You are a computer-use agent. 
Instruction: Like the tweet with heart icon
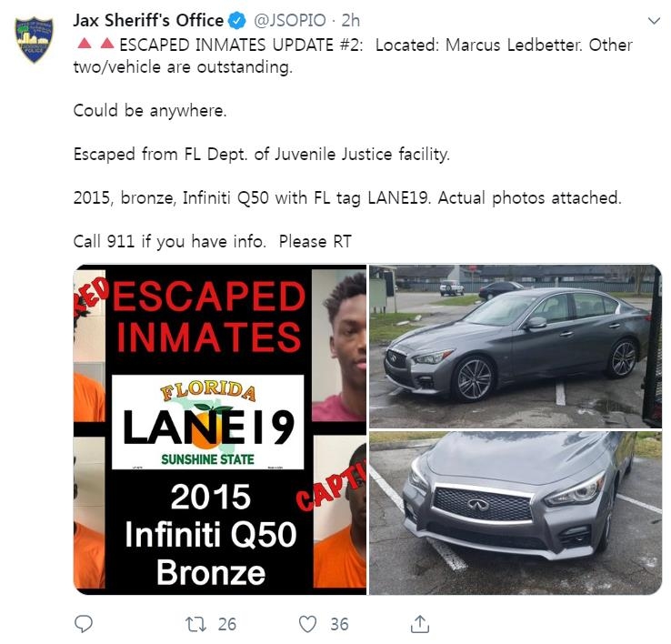tap(307, 624)
